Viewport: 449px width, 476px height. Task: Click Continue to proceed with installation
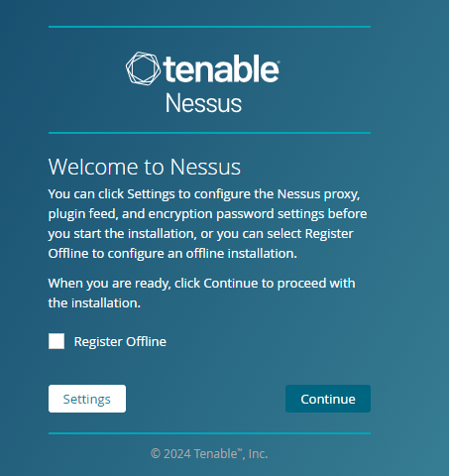tap(328, 399)
